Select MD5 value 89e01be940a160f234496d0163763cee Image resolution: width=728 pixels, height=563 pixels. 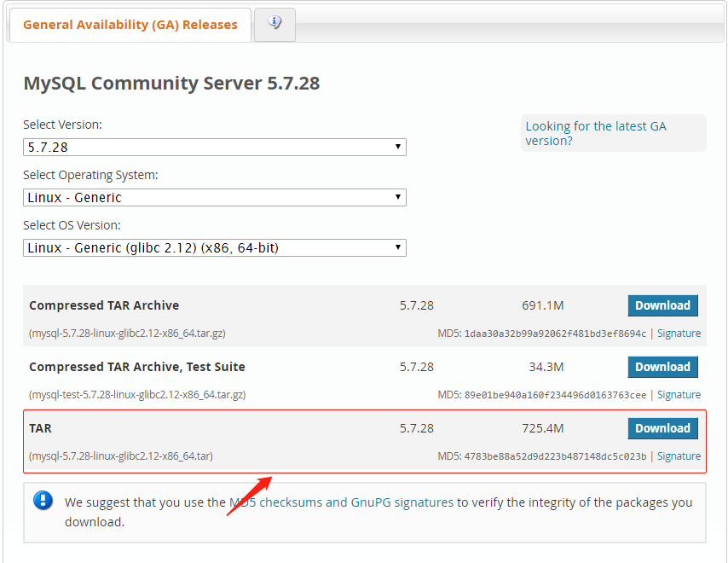click(555, 395)
